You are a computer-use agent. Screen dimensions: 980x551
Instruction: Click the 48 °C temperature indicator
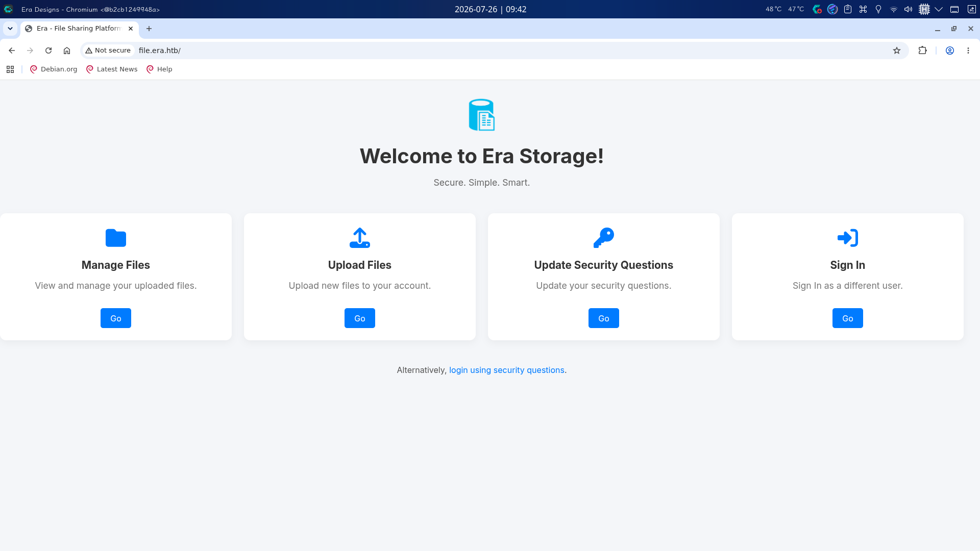click(x=773, y=9)
